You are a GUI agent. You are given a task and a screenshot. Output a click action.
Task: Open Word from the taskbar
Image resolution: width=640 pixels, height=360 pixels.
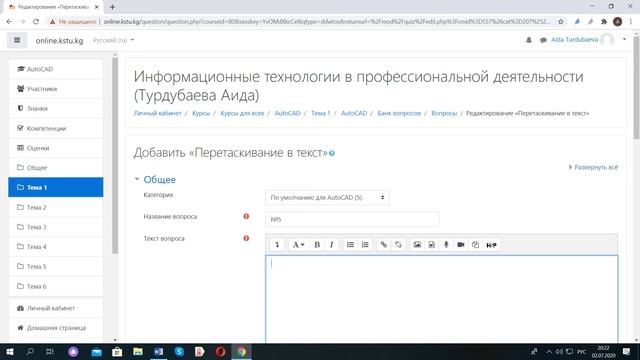coord(158,352)
